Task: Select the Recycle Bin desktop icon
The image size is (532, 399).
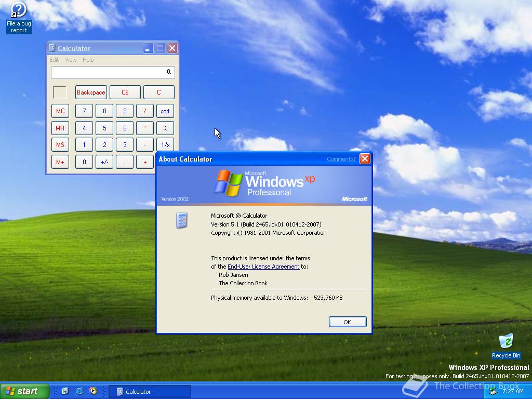Action: [506, 346]
